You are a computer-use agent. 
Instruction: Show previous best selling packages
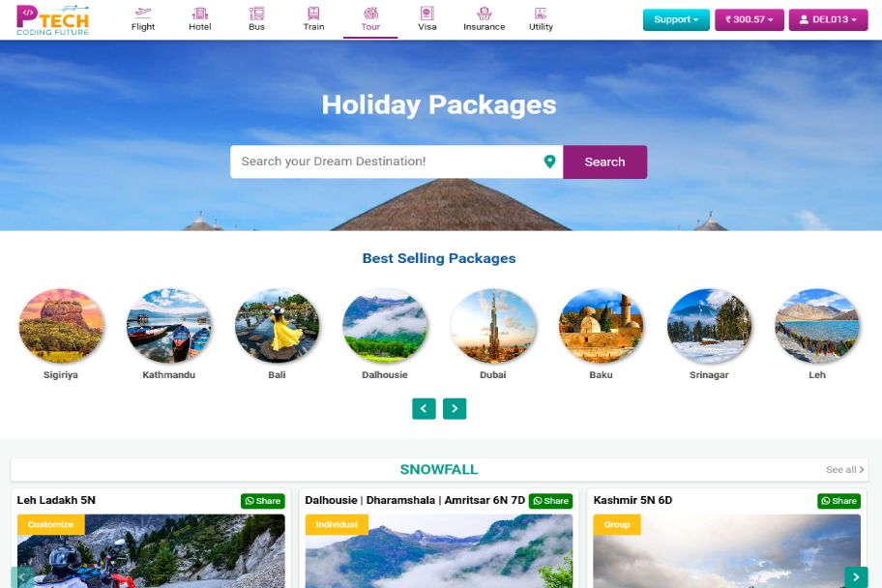(x=424, y=408)
